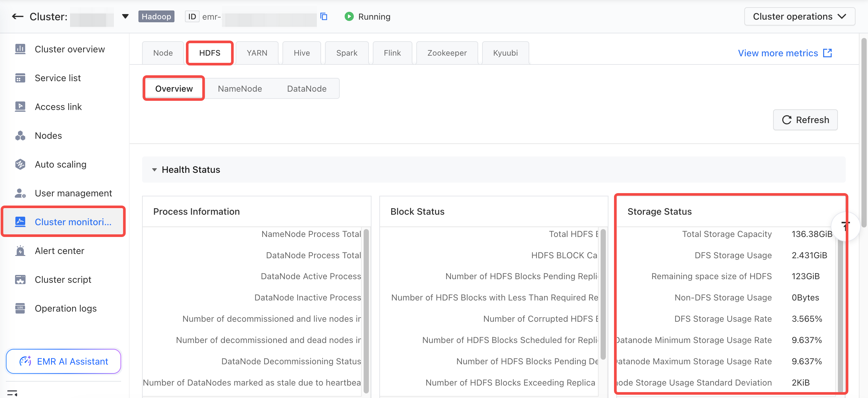Switch to the Kyuubi tab

(x=505, y=53)
